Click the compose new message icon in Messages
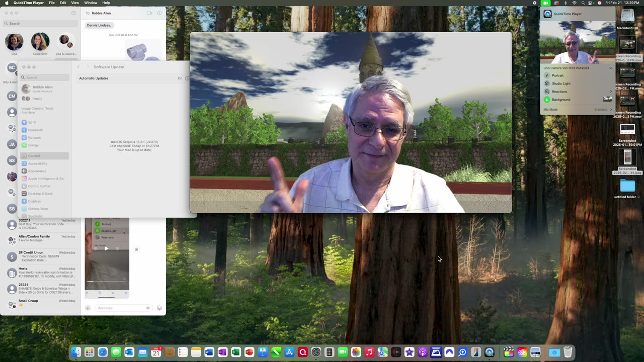 pos(73,13)
